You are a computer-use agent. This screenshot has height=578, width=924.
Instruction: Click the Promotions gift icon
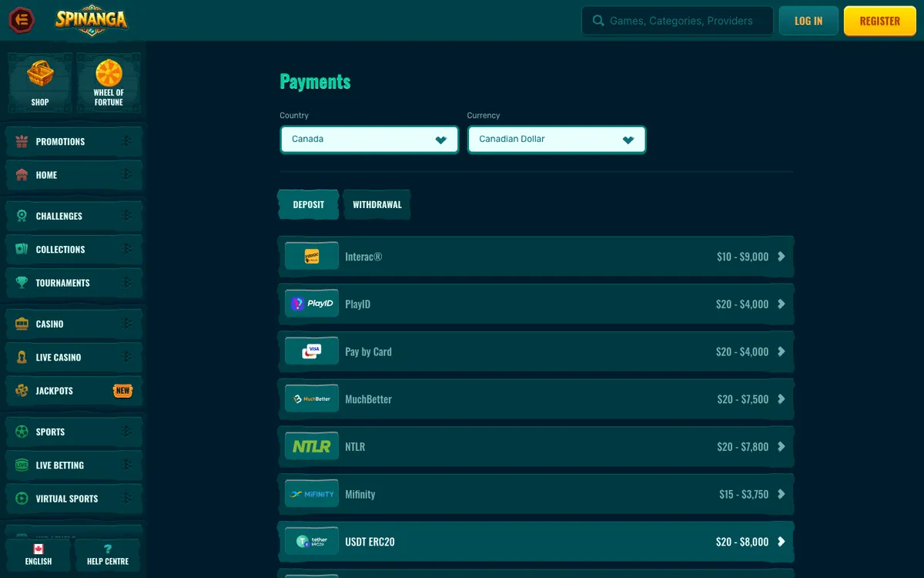pos(22,141)
